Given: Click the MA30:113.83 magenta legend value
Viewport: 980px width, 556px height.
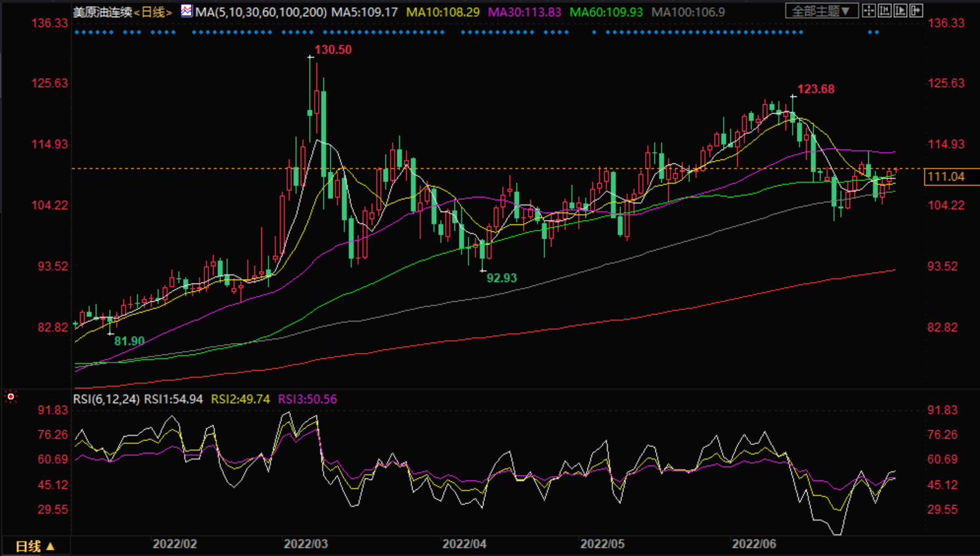Looking at the screenshot, I should click(524, 12).
